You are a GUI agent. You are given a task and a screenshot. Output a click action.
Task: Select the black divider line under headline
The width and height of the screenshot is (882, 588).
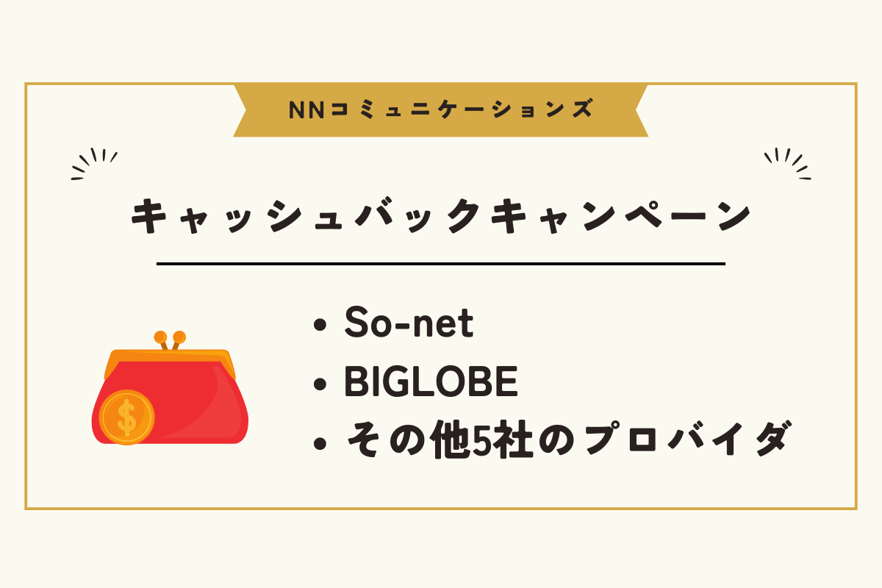(441, 263)
